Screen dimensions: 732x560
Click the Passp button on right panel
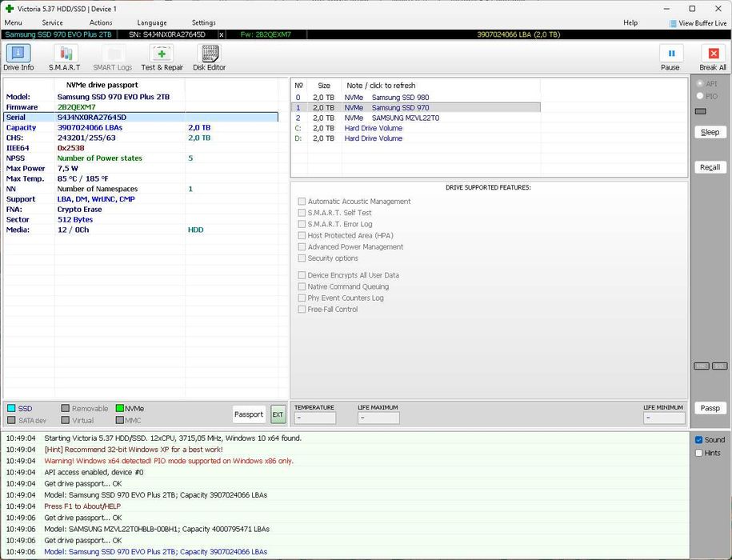click(x=710, y=408)
